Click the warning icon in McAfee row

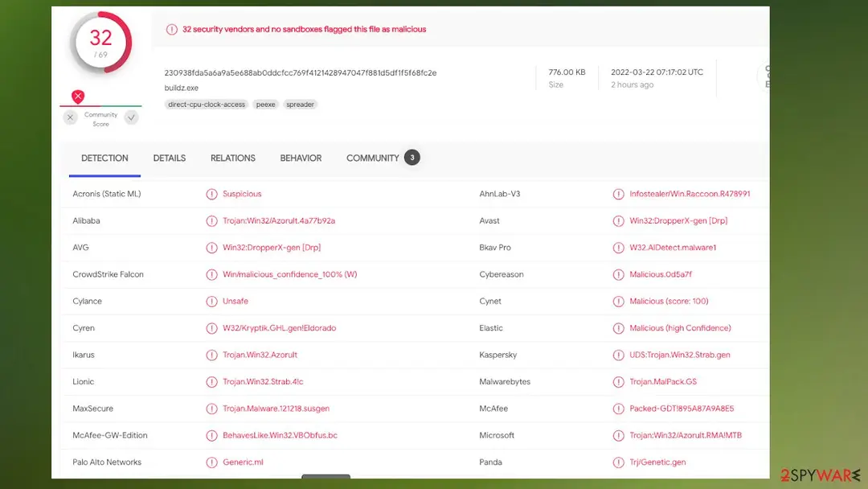pyautogui.click(x=618, y=409)
